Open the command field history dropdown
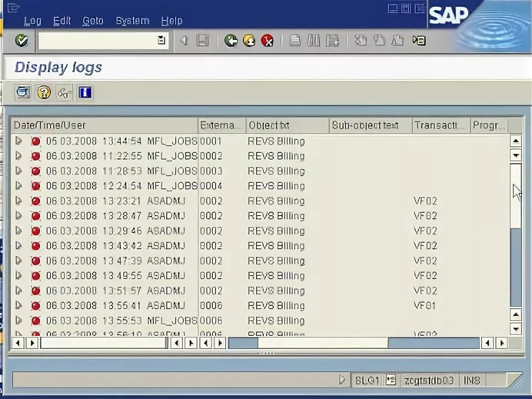This screenshot has width=532, height=399. 161,40
